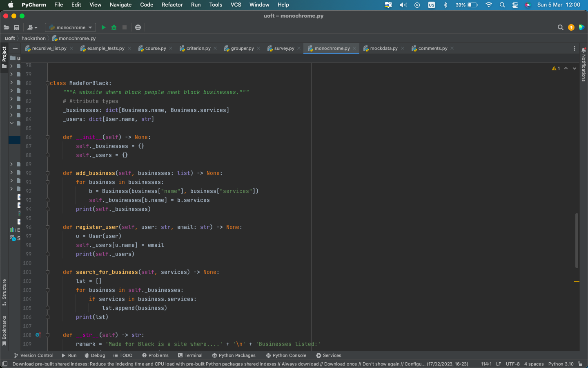The height and width of the screenshot is (368, 588).
Task: Click Python 3.10 interpreter in status bar
Action: pos(561,364)
